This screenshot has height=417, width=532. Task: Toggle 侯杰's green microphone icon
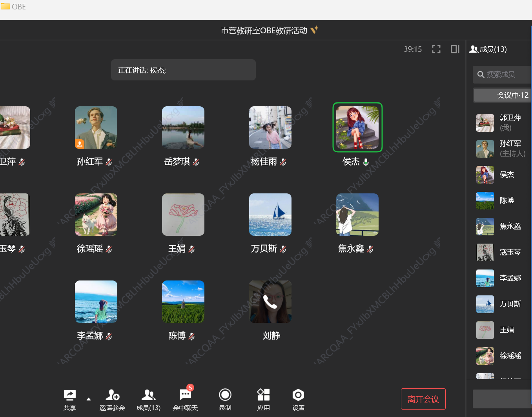pos(366,162)
